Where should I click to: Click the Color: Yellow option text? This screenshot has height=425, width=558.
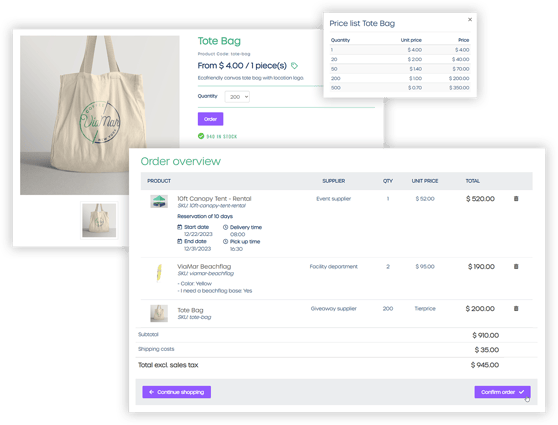point(195,283)
